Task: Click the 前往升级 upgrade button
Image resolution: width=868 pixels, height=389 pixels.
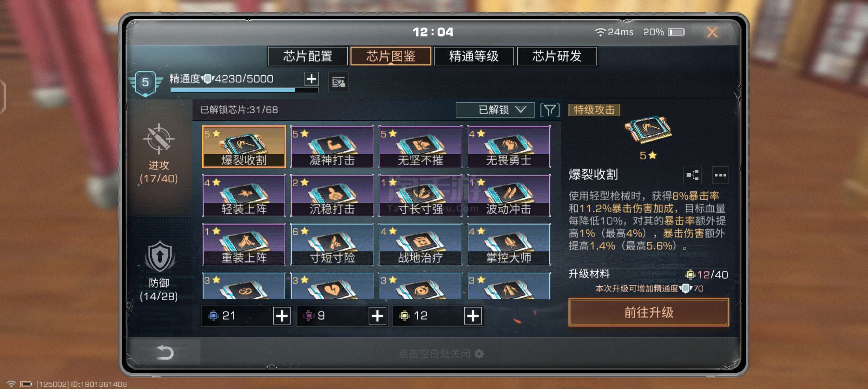Action: (x=648, y=312)
